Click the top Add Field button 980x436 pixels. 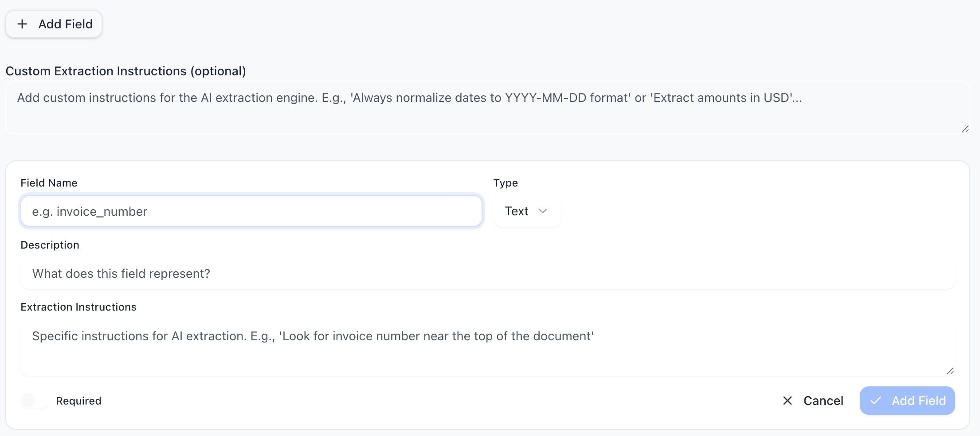[54, 24]
